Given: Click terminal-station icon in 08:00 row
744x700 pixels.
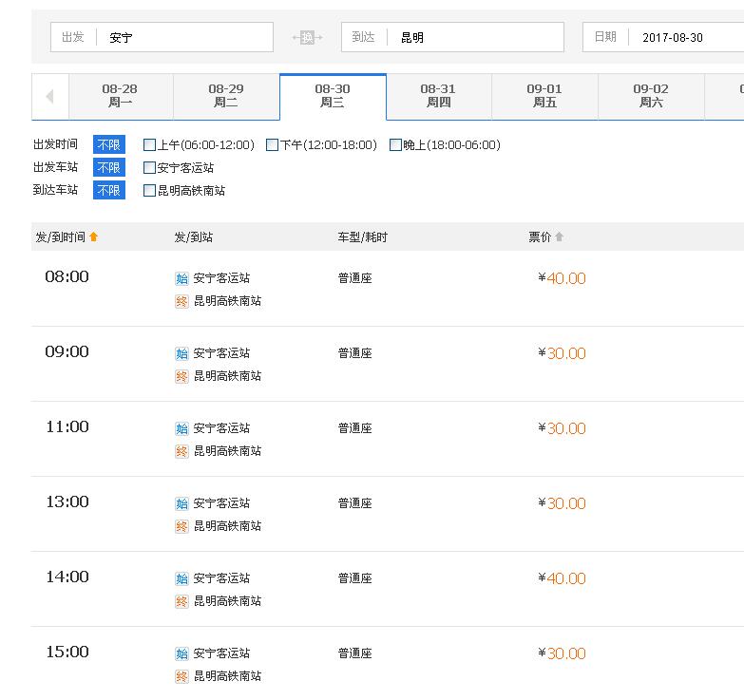Looking at the screenshot, I should click(x=181, y=301).
